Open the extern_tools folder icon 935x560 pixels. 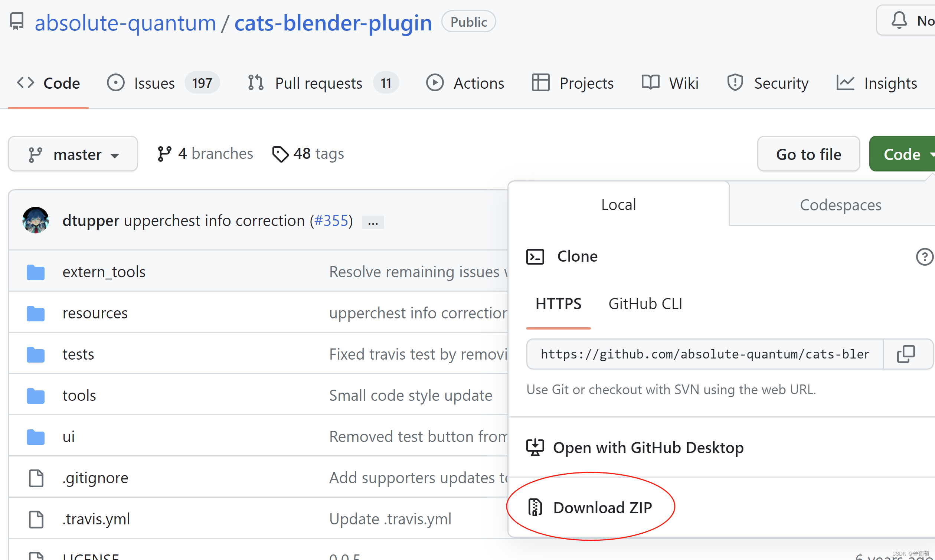(36, 272)
